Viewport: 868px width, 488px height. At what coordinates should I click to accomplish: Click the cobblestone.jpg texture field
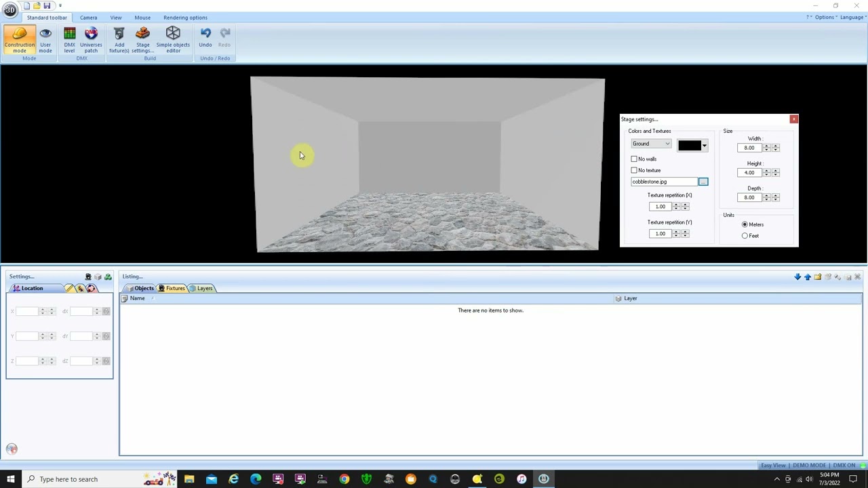tap(664, 182)
